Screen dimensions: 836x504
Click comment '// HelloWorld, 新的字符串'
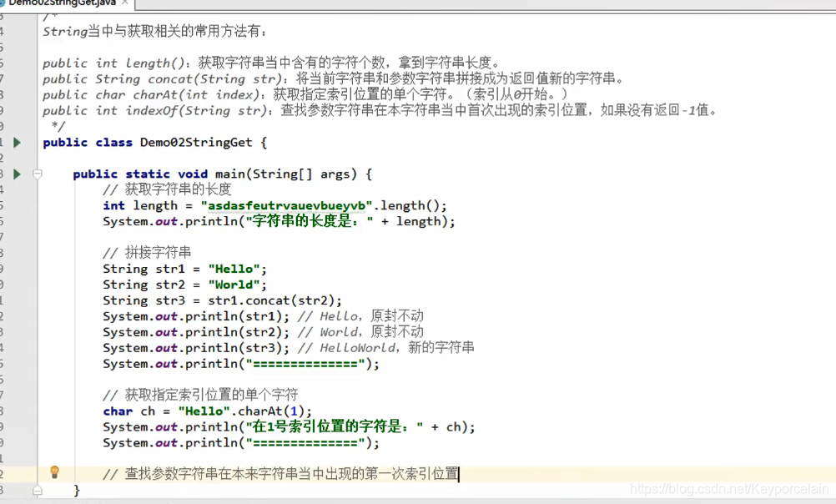click(386, 348)
